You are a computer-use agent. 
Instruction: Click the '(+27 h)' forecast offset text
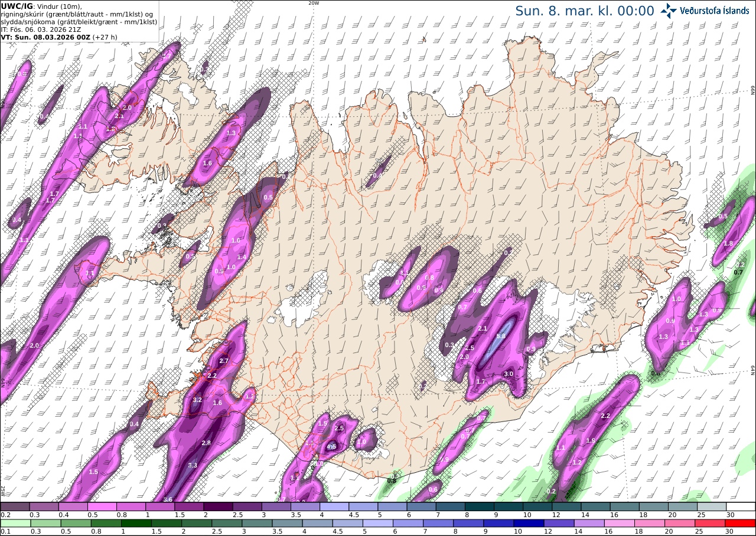click(105, 37)
